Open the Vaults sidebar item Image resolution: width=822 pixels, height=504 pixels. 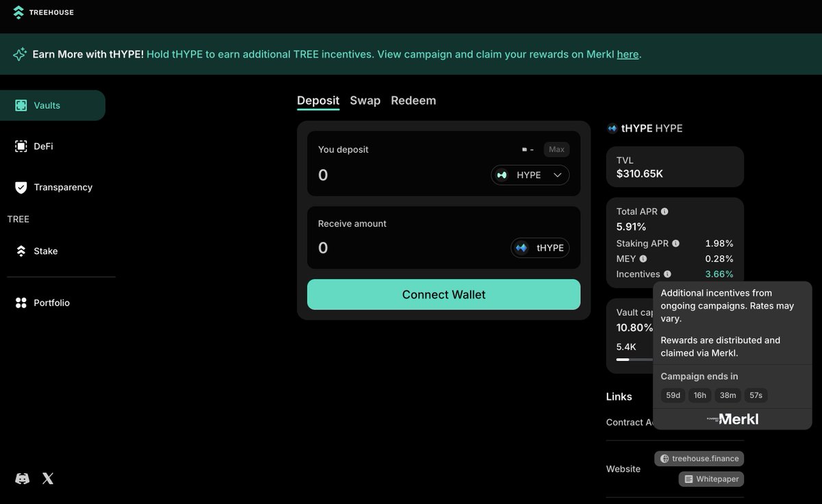click(53, 105)
